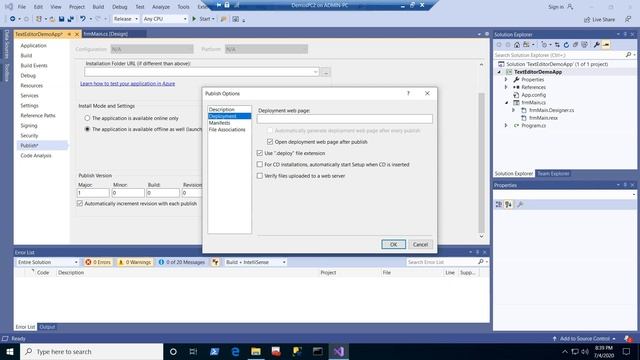Click wrench Properties icon in Solution Explorer toolbar
Image resolution: width=640 pixels, height=360 pixels.
596,45
